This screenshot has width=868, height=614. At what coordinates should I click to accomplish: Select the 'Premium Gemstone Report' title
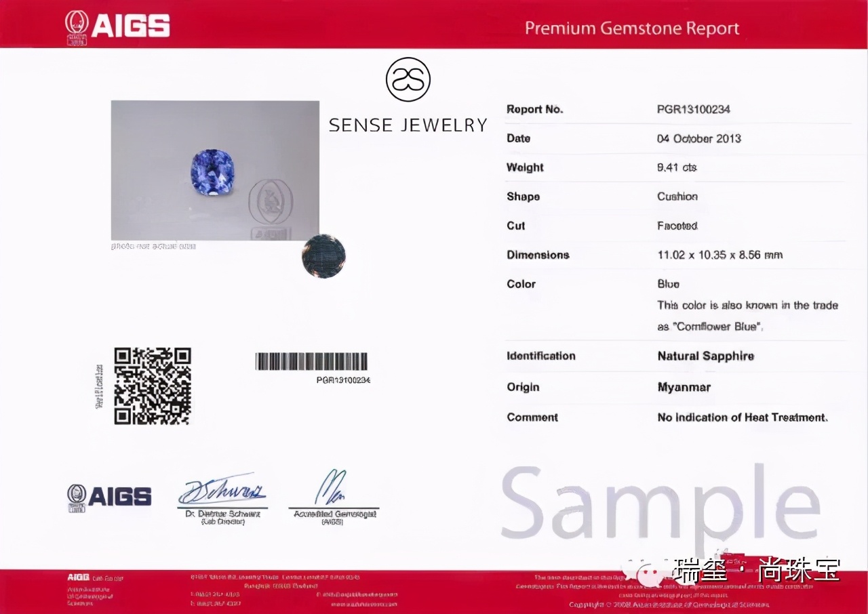632,28
